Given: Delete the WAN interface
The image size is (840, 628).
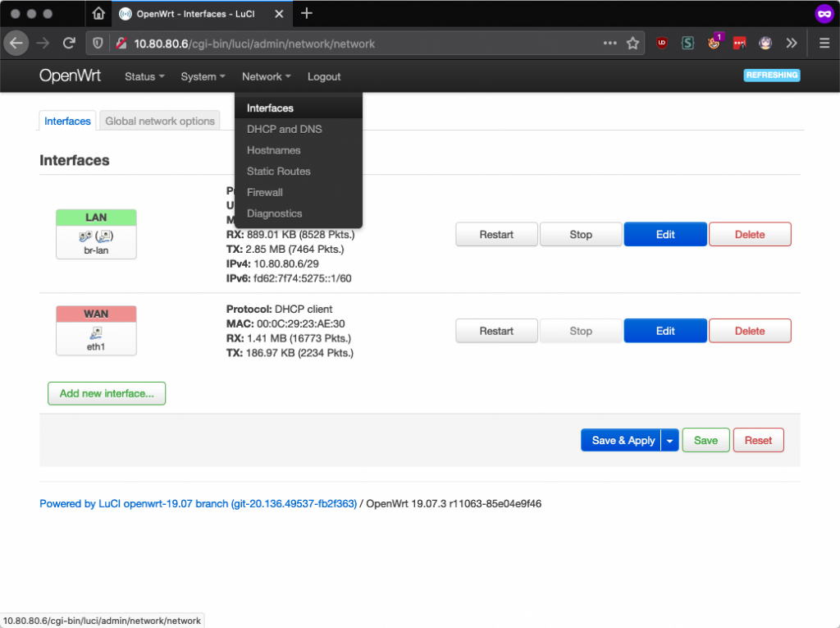Looking at the screenshot, I should click(x=750, y=331).
